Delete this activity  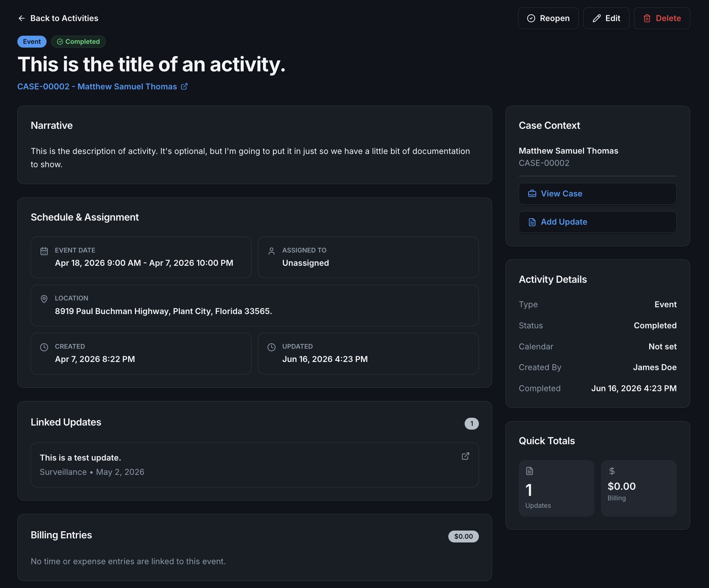[x=662, y=18]
